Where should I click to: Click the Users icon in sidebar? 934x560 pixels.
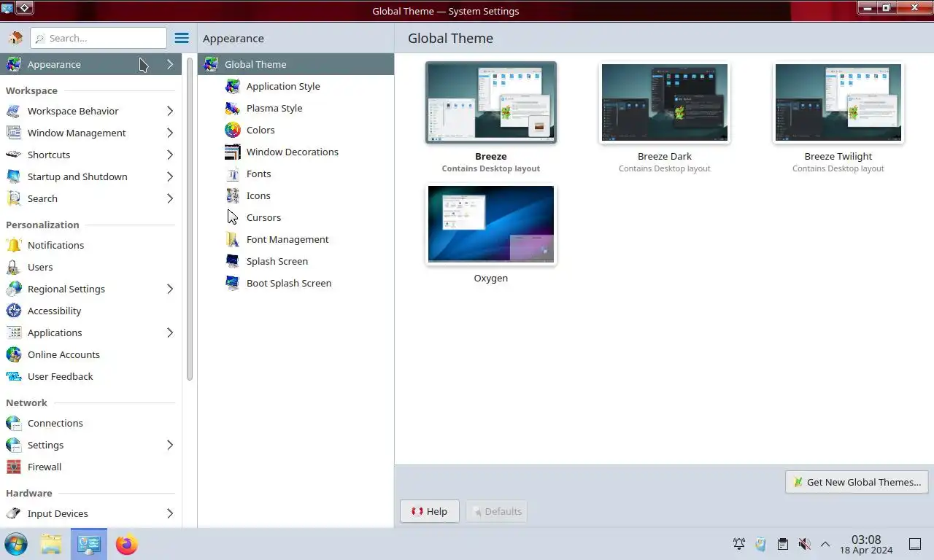coord(13,267)
